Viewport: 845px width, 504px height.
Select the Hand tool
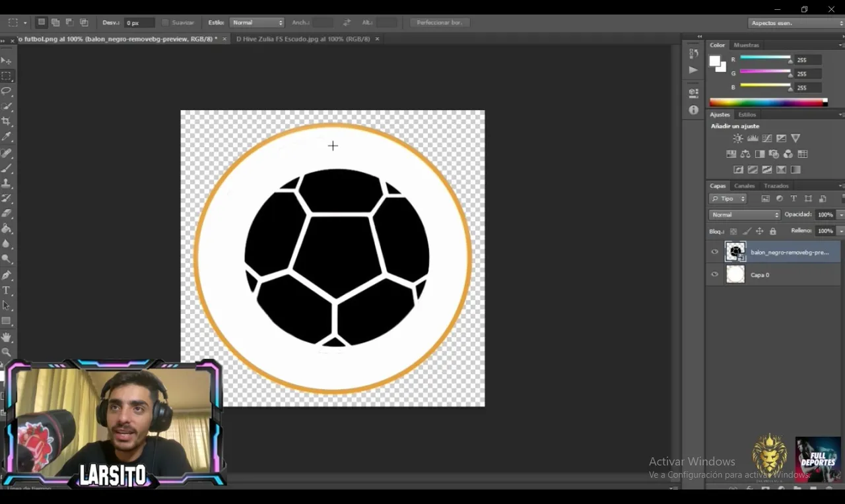(x=7, y=337)
